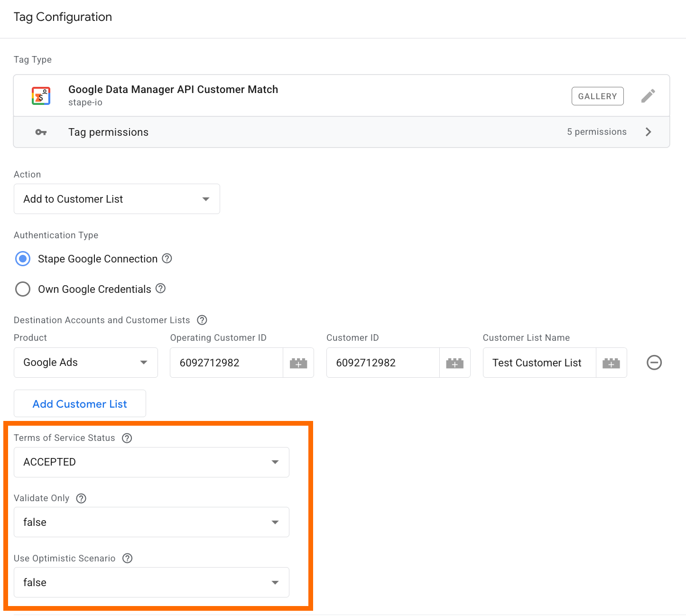The image size is (686, 616).
Task: Open help for Destination Accounts and Customer Lists
Action: point(202,320)
